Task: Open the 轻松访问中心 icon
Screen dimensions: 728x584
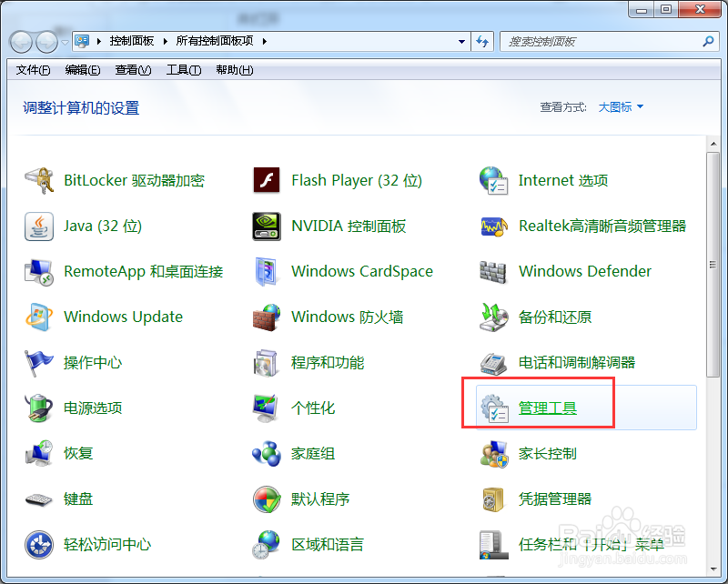Action: point(39,545)
